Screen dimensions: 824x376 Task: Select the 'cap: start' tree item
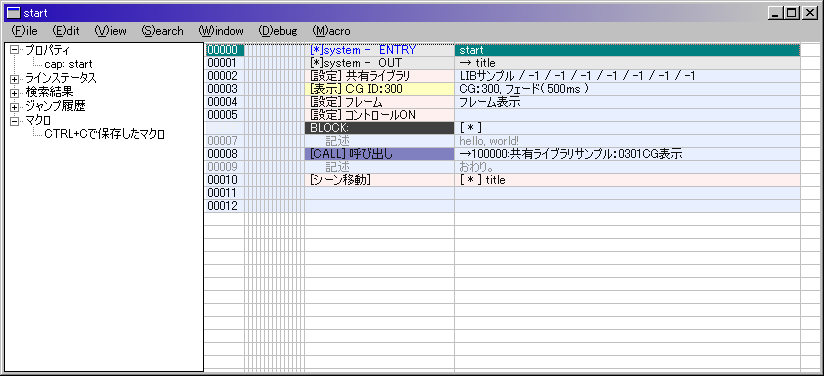point(68,64)
